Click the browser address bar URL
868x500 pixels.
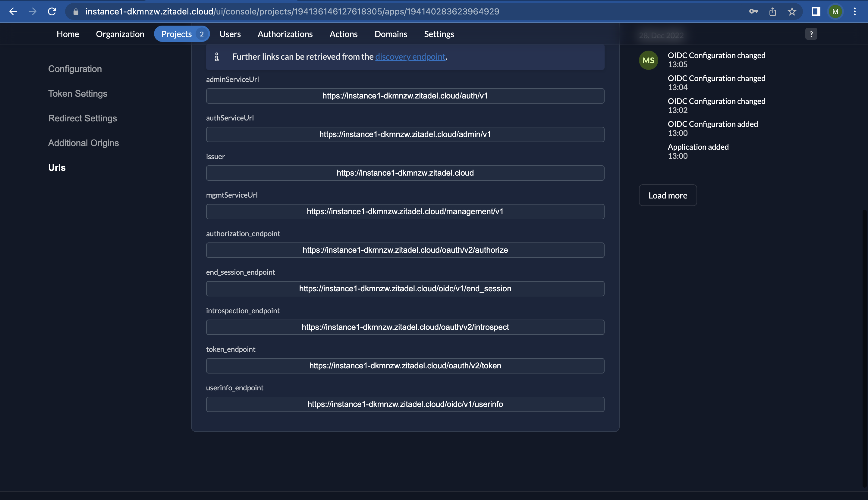pos(292,11)
